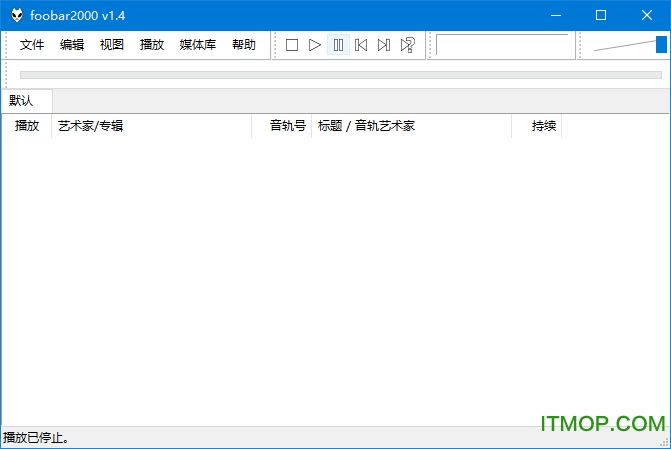671x449 pixels.
Task: Select the 默认 playlist tab
Action: pyautogui.click(x=27, y=101)
